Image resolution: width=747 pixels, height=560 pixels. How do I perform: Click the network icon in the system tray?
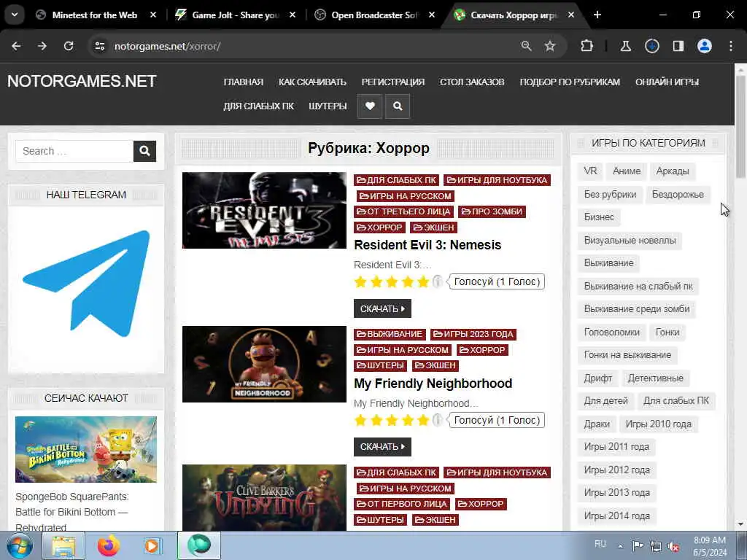656,547
